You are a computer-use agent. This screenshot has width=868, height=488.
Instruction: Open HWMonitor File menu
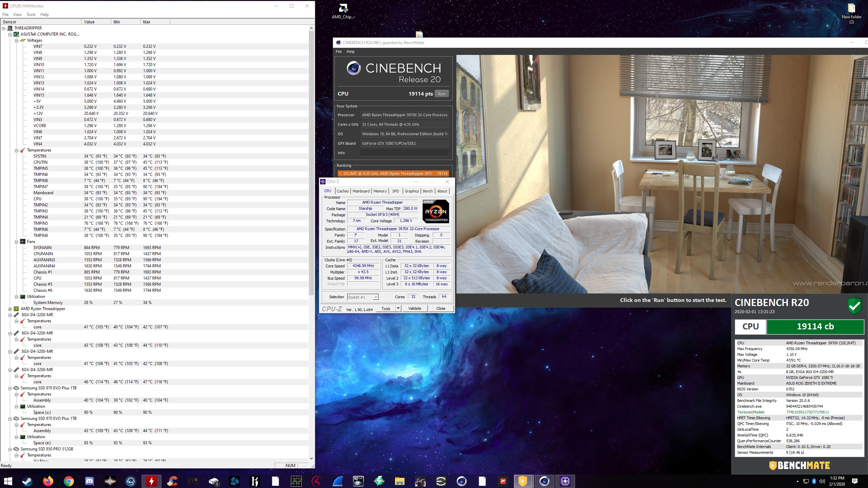pyautogui.click(x=5, y=15)
